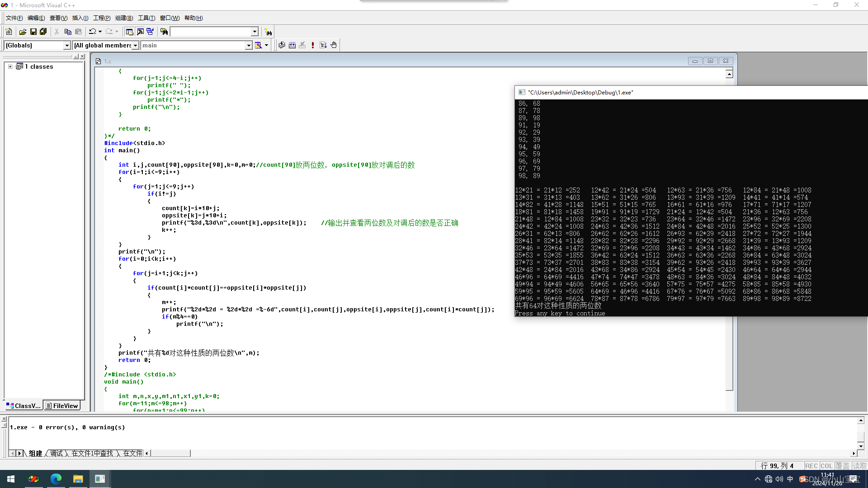Open the 工具(T) menu
This screenshot has width=868, height=488.
coord(146,18)
